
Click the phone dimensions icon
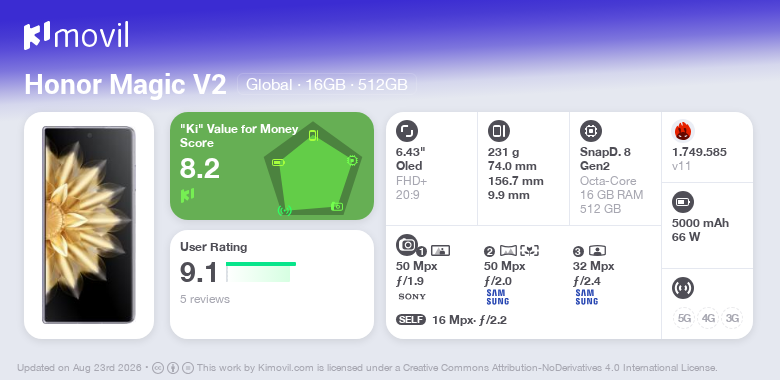pyautogui.click(x=498, y=131)
